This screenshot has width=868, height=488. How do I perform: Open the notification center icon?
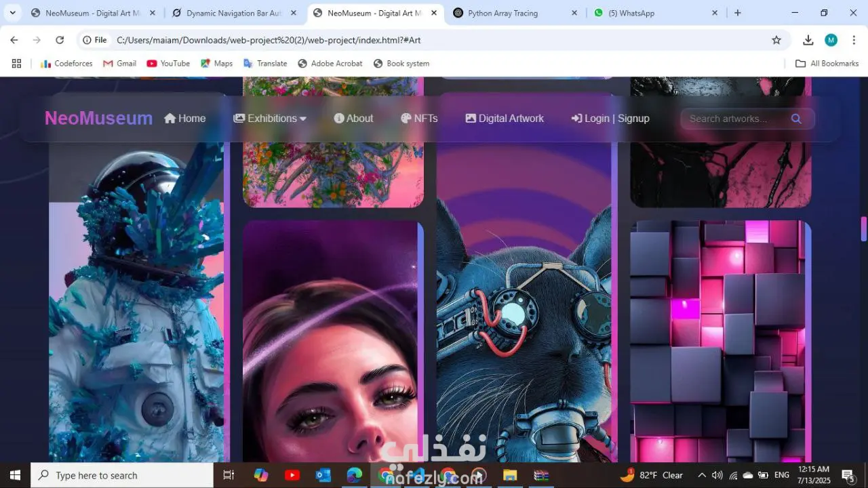pos(848,475)
